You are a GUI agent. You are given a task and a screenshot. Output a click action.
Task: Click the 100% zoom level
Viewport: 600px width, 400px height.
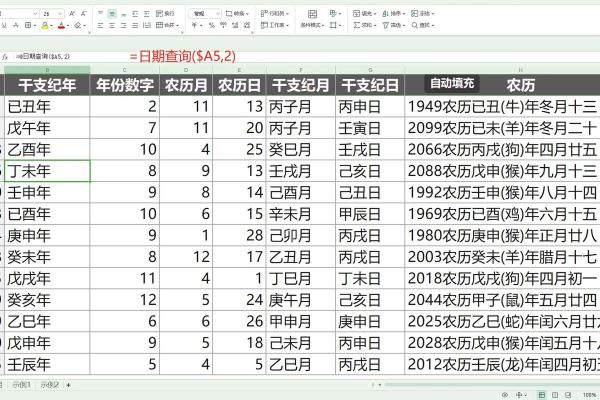[590, 395]
